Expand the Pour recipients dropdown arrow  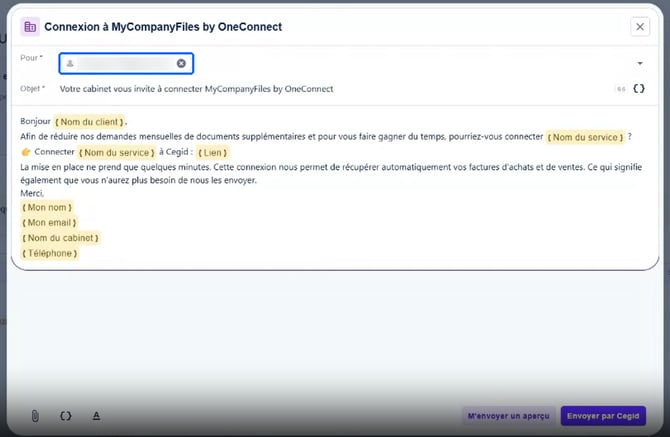[x=640, y=63]
